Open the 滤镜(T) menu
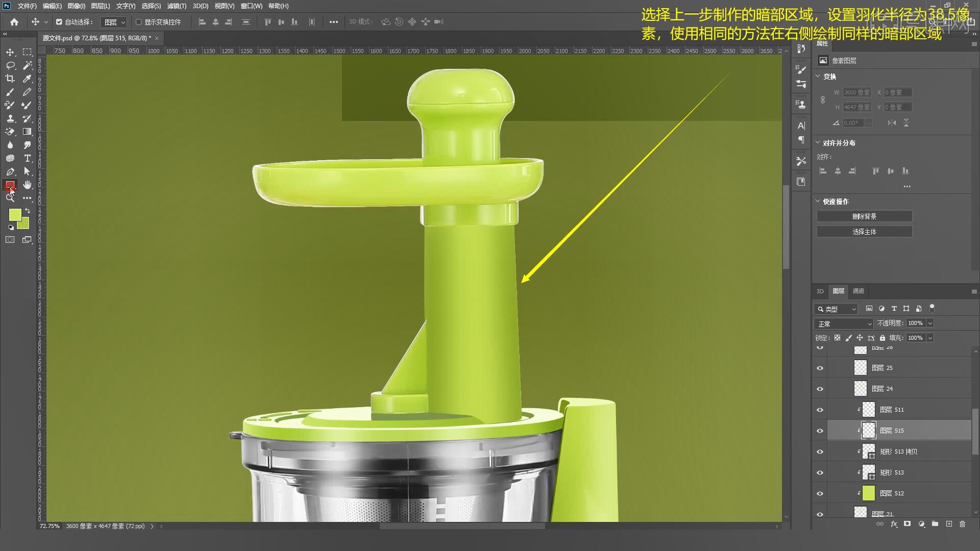This screenshot has height=551, width=980. [177, 6]
